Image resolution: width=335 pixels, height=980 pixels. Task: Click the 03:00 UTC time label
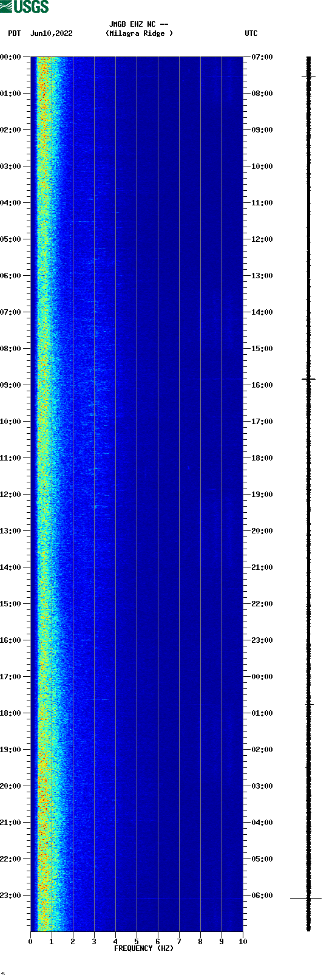(262, 786)
